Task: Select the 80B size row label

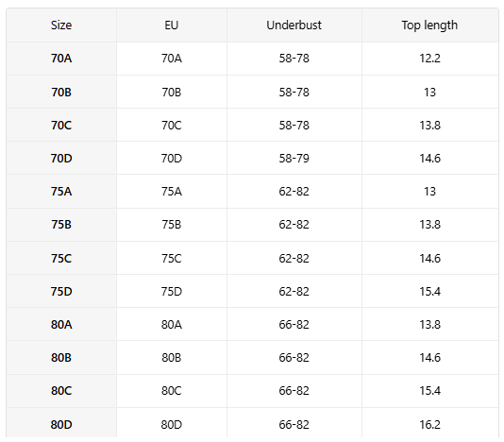Action: point(61,358)
